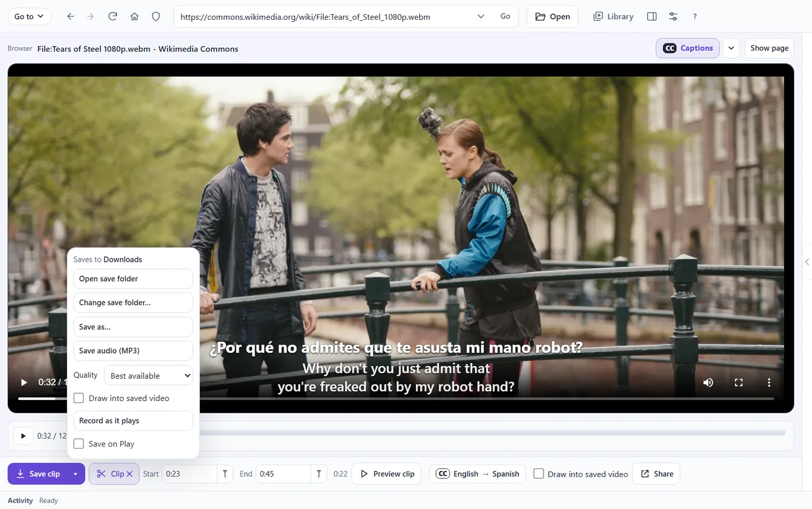Screen dimensions: 812x509
Task: Enter fullscreen in the video player
Action: 738,382
